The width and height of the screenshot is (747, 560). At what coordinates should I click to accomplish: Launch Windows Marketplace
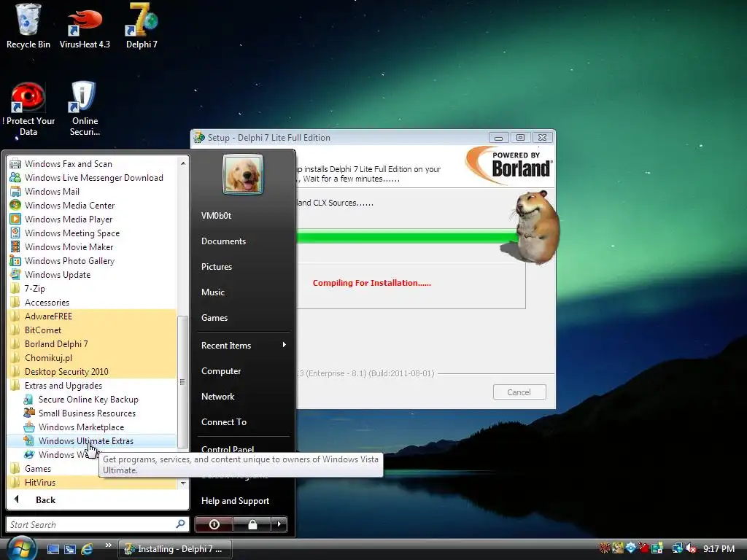click(x=92, y=427)
